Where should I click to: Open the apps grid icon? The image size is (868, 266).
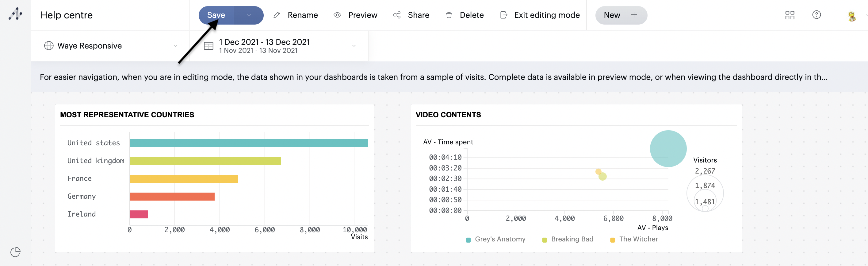click(x=790, y=15)
